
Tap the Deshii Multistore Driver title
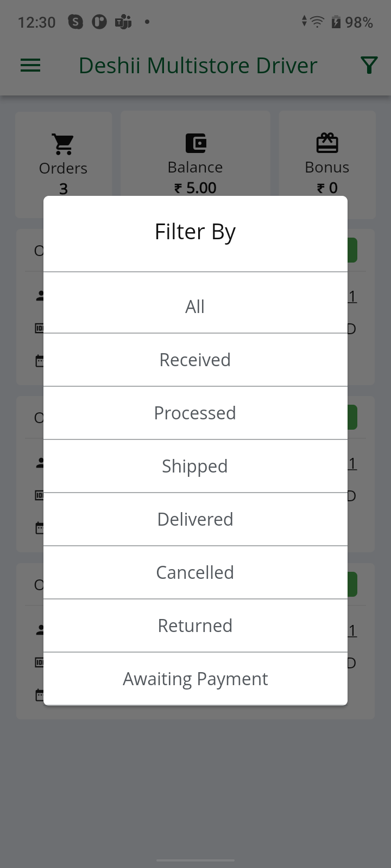point(198,66)
